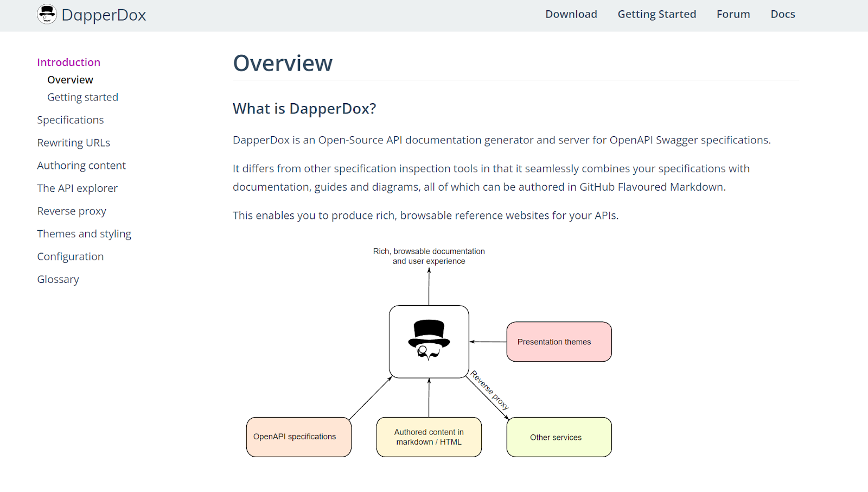Click Download in the top navigation
868x492 pixels.
coord(571,14)
